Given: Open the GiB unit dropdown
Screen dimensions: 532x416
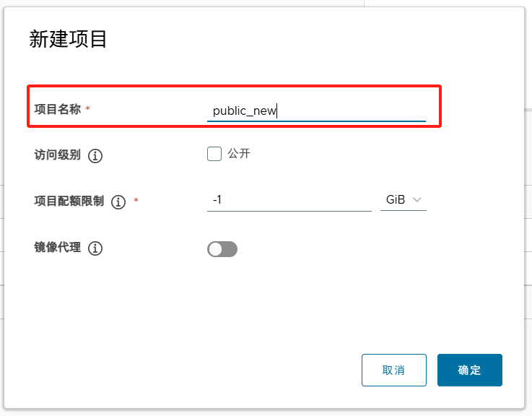Looking at the screenshot, I should 403,200.
